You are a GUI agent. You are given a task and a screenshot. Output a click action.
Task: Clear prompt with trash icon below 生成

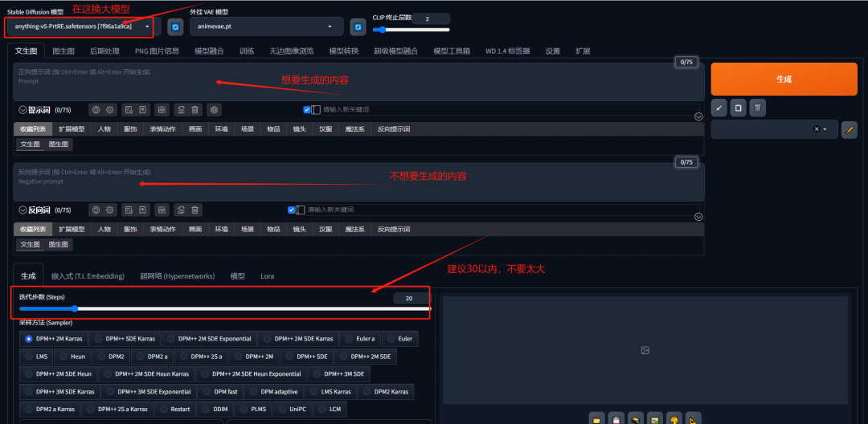tap(758, 108)
